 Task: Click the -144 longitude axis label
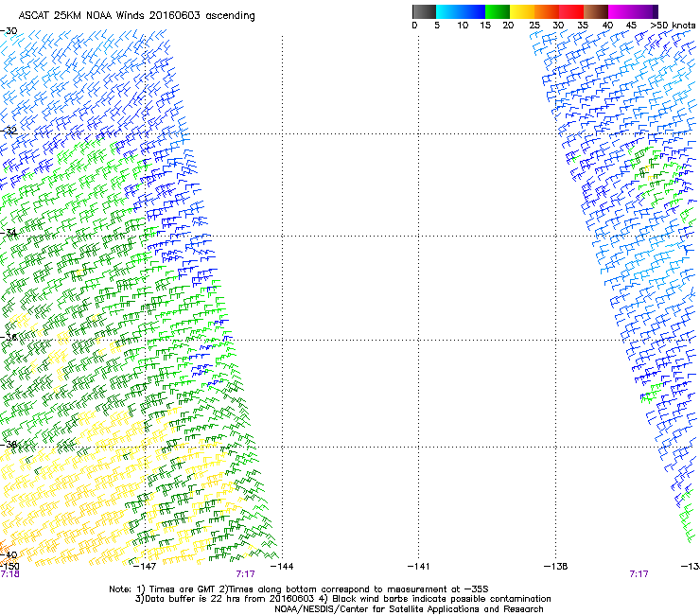pyautogui.click(x=282, y=567)
